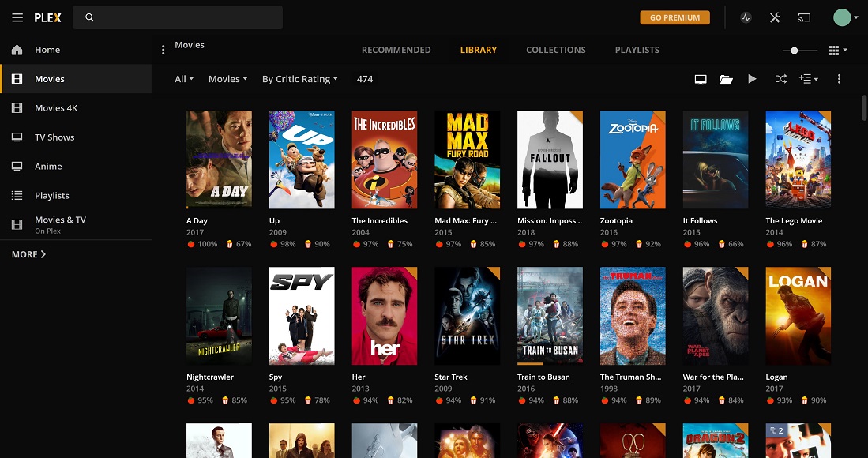The image size is (868, 458).
Task: Open the Plex activity status icon
Action: [x=746, y=17]
